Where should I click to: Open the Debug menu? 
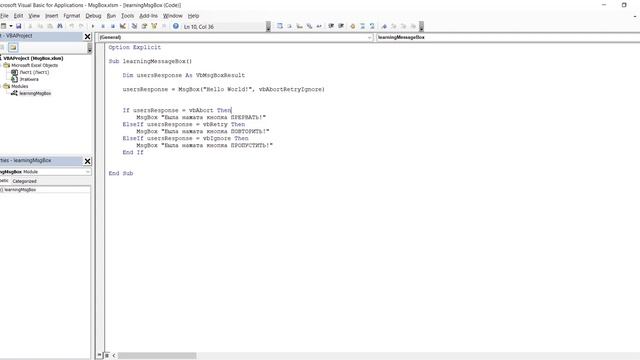[x=93, y=16]
